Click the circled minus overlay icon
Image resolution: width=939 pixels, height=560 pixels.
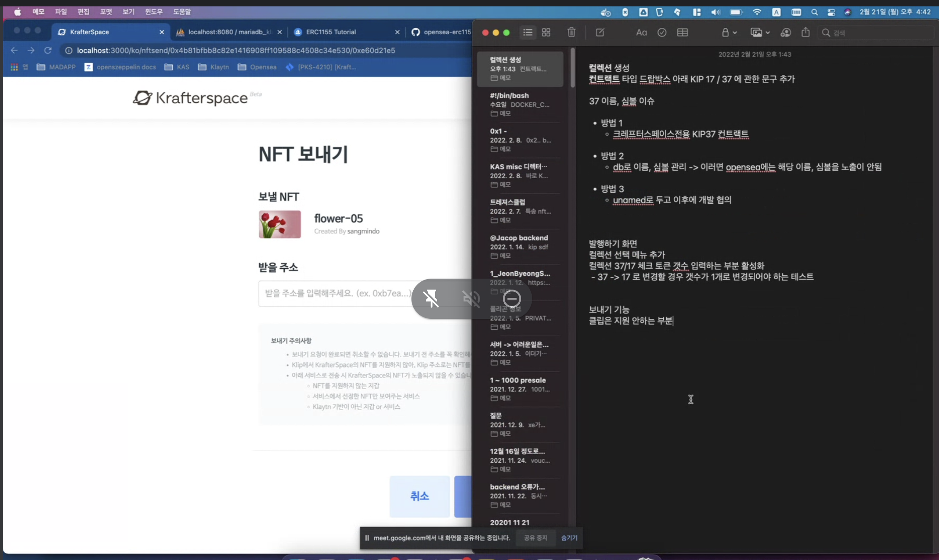pos(512,299)
